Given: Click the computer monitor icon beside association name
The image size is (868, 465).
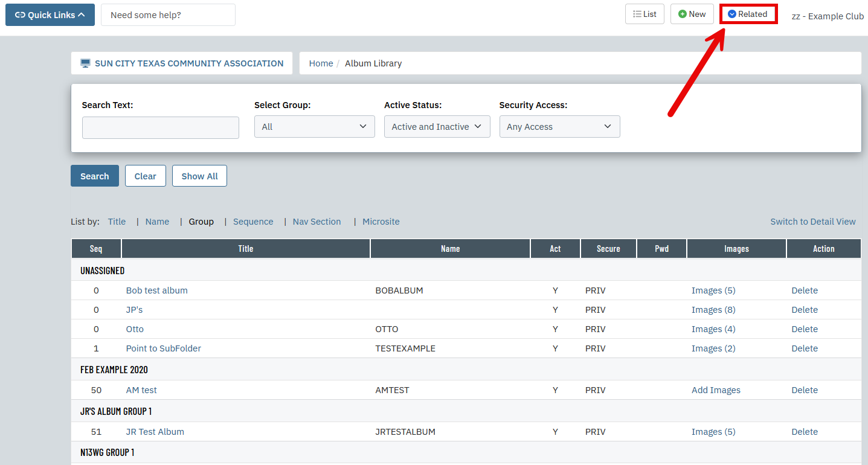Looking at the screenshot, I should [85, 63].
